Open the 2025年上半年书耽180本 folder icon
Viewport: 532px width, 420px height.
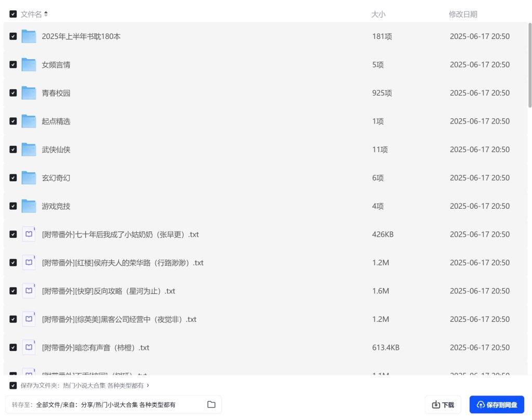coord(29,36)
